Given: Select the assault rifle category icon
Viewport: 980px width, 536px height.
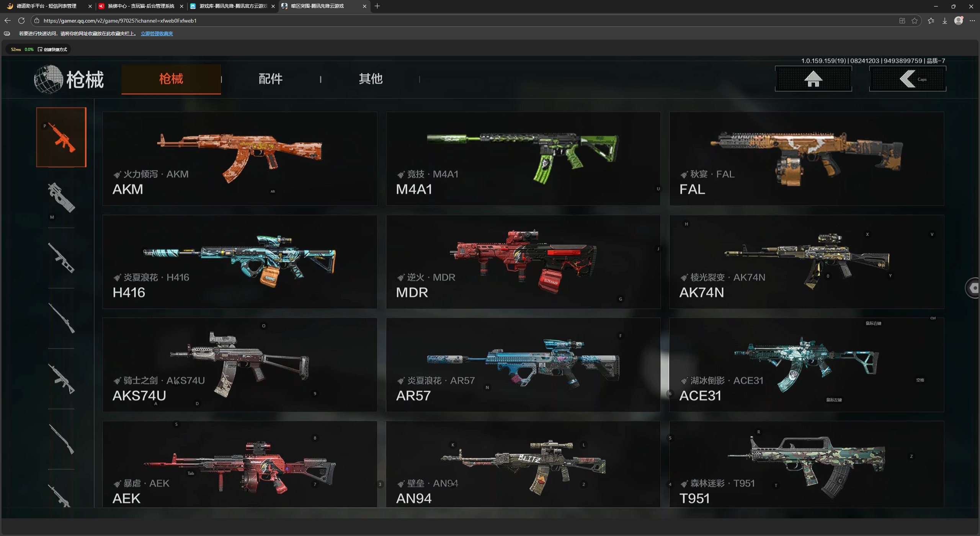Looking at the screenshot, I should point(61,137).
